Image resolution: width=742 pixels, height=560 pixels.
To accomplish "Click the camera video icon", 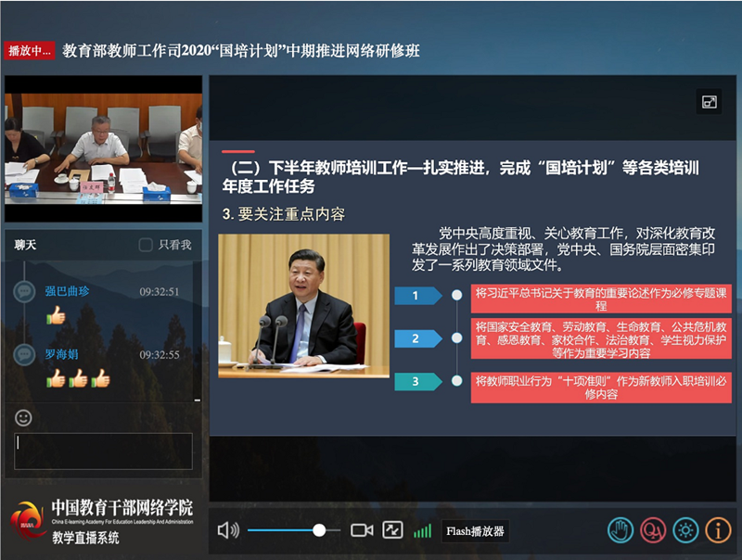I will pyautogui.click(x=362, y=530).
